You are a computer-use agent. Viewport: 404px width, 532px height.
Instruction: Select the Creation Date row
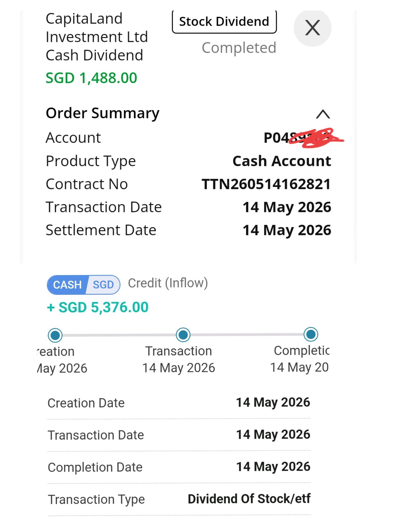[x=179, y=403]
